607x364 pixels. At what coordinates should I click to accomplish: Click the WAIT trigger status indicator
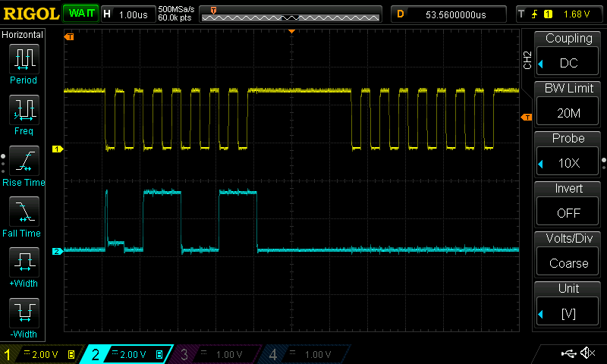81,14
